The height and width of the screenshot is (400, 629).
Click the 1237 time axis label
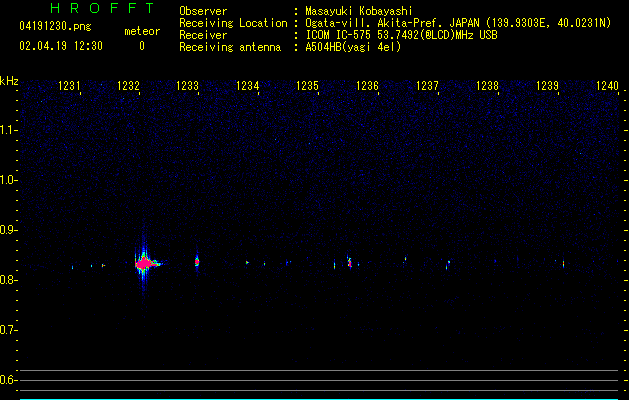point(427,86)
